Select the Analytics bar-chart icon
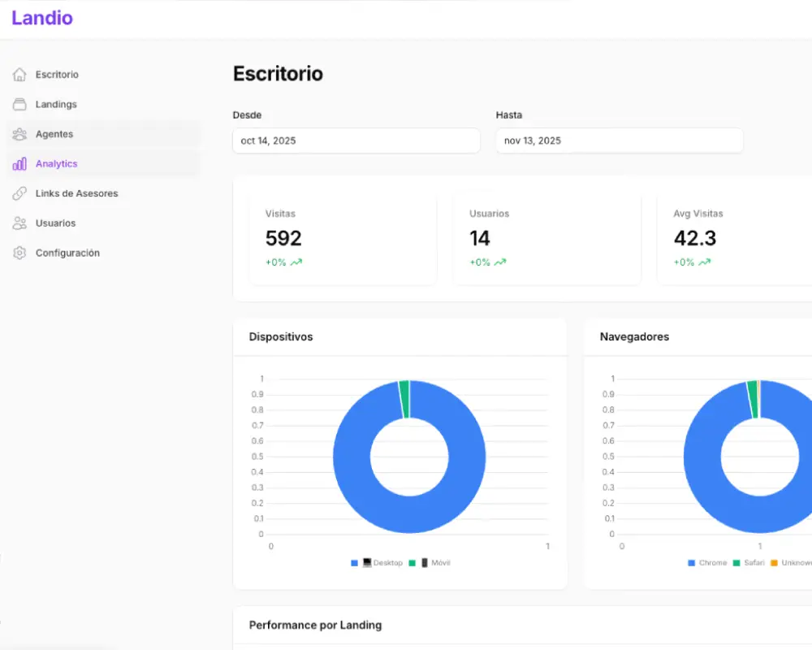812x650 pixels. point(19,163)
